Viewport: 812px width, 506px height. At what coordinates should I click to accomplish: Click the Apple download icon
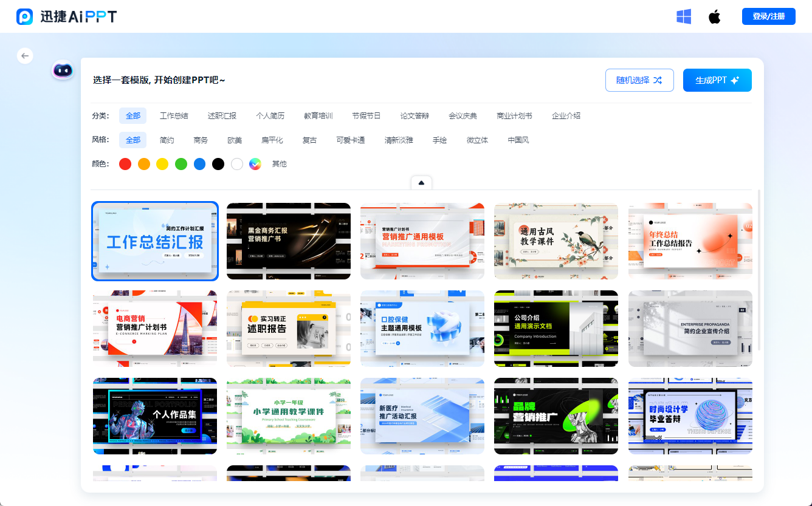pyautogui.click(x=715, y=16)
